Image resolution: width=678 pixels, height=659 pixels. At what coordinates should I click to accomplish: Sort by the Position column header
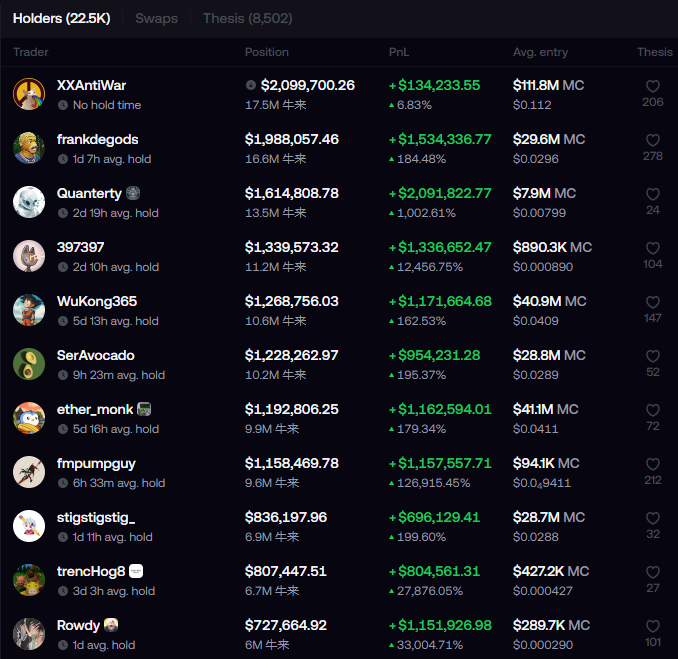click(x=266, y=52)
